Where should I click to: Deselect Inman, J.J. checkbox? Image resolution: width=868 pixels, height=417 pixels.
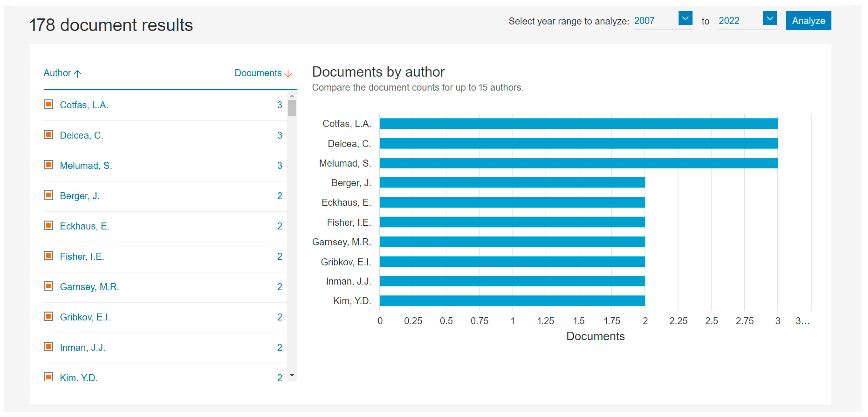tap(49, 347)
